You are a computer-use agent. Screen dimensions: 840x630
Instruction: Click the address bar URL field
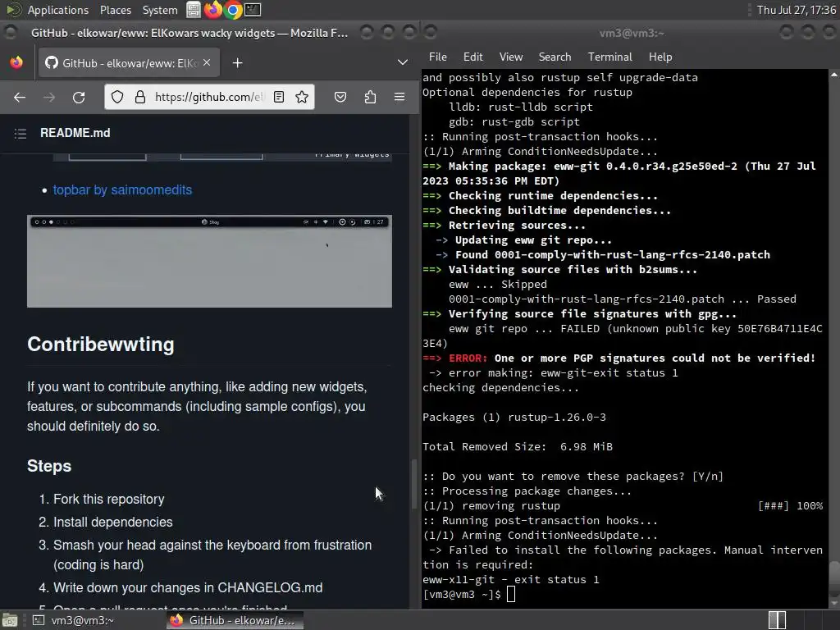click(x=209, y=97)
